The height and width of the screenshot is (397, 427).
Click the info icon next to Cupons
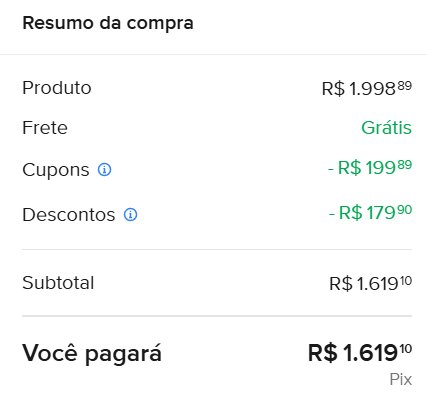(104, 170)
